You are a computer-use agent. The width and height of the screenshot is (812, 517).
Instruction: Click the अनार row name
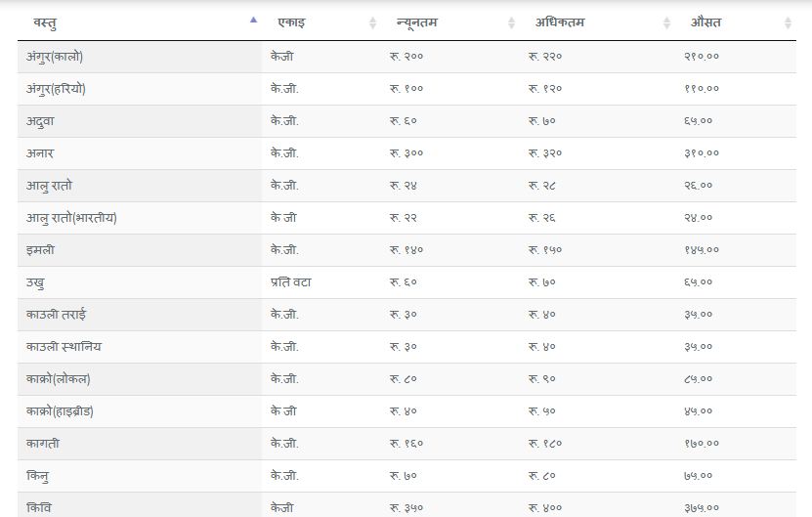click(x=40, y=153)
